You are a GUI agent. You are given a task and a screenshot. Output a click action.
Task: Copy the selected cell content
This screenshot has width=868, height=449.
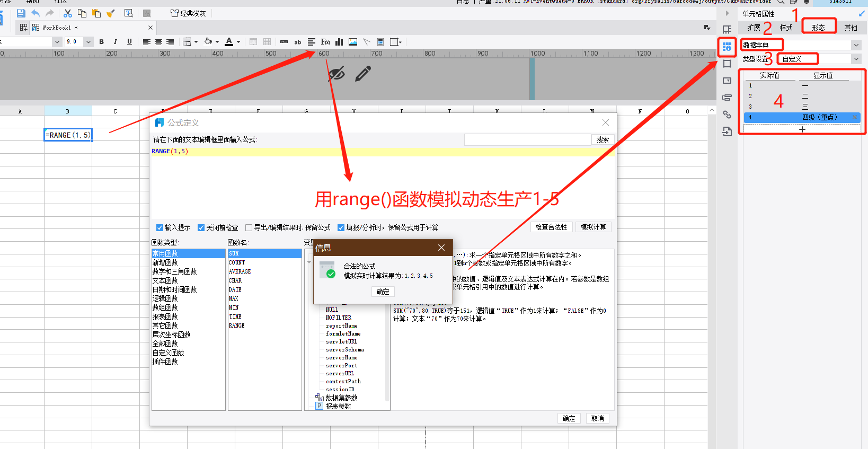tap(82, 13)
